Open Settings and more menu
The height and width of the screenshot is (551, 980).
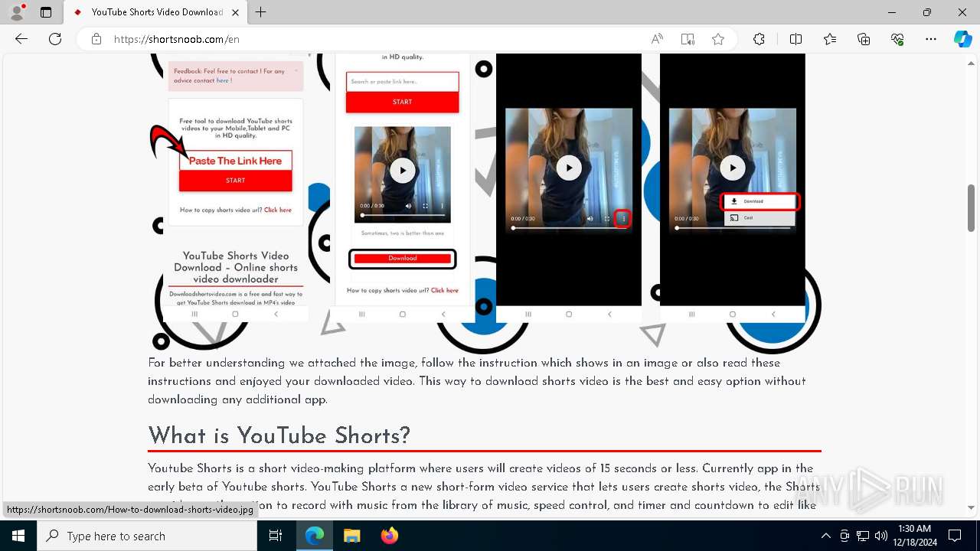pyautogui.click(x=931, y=39)
